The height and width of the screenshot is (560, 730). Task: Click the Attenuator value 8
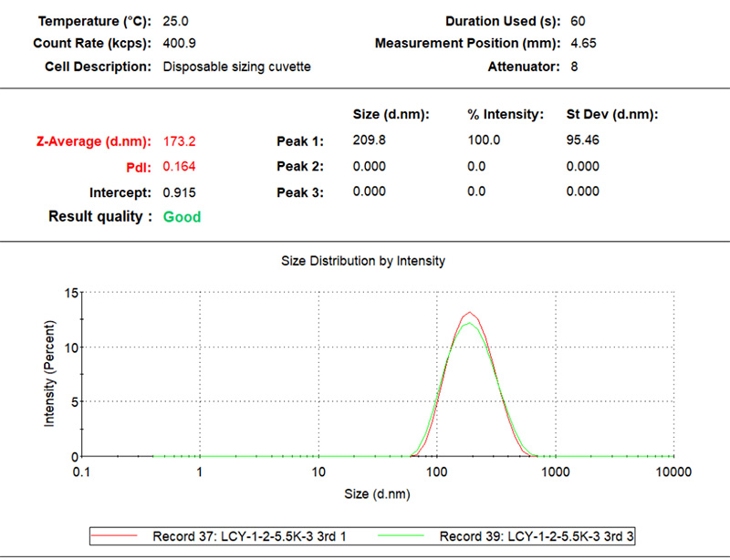574,67
